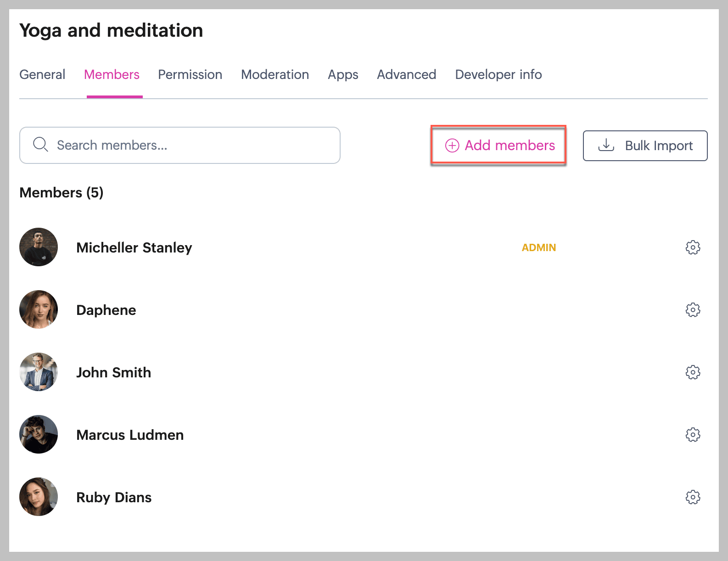
Task: Open the Permission tab
Action: click(190, 74)
